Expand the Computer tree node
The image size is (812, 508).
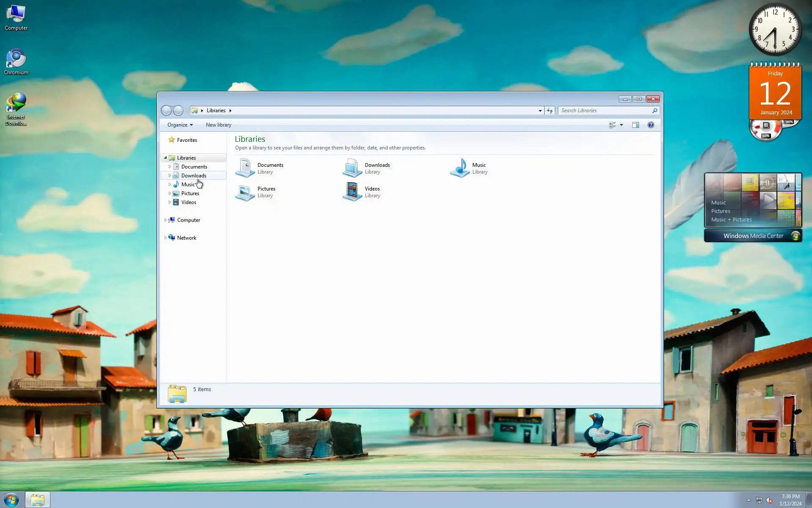(165, 220)
